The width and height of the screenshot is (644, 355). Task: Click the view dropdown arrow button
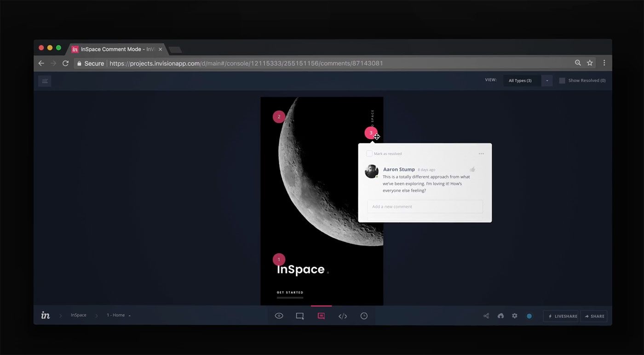[547, 80]
